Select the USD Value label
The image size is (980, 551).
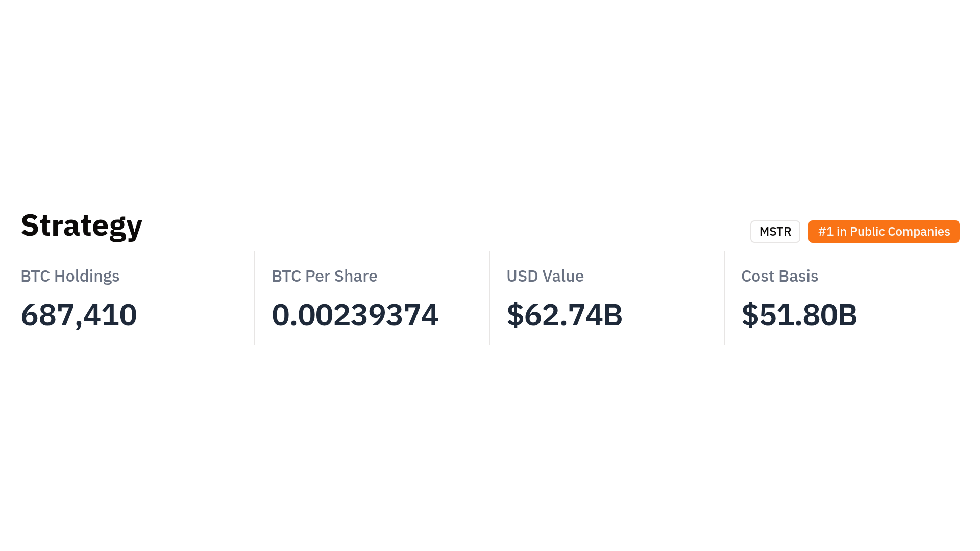click(x=545, y=276)
